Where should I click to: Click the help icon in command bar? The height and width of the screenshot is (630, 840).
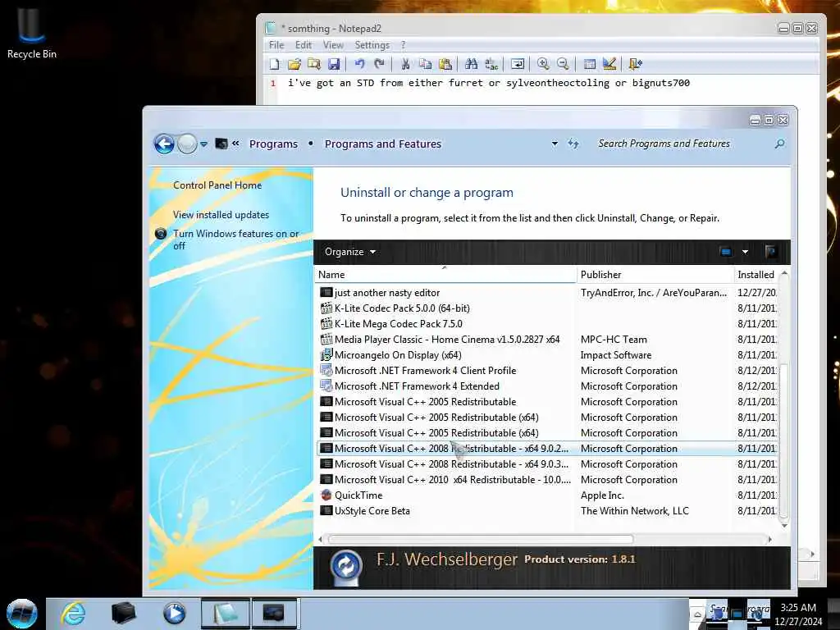coord(770,252)
